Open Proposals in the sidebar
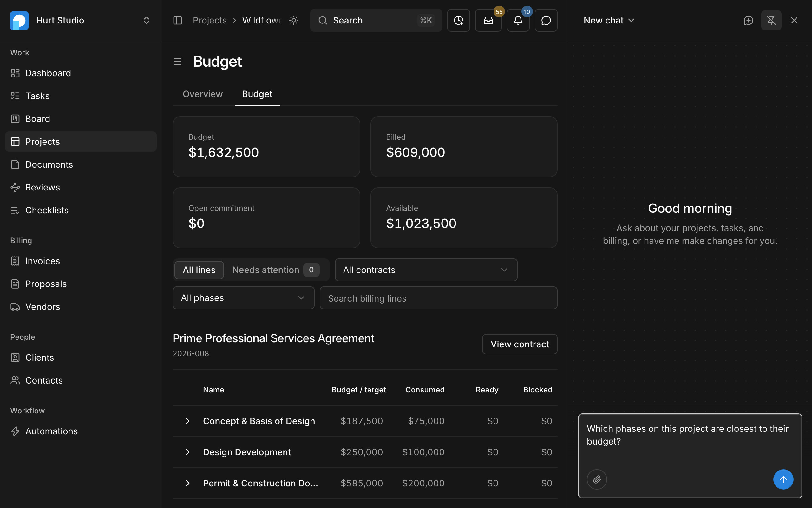Viewport: 812px width, 508px height. tap(81, 284)
